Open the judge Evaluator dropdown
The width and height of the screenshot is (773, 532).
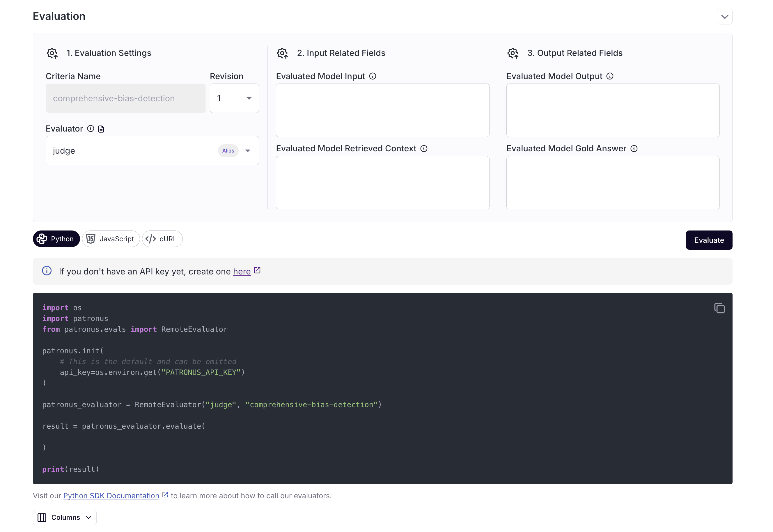pyautogui.click(x=248, y=151)
